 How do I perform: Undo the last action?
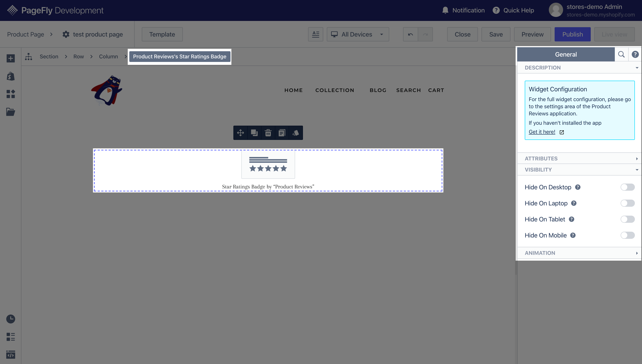pyautogui.click(x=410, y=34)
